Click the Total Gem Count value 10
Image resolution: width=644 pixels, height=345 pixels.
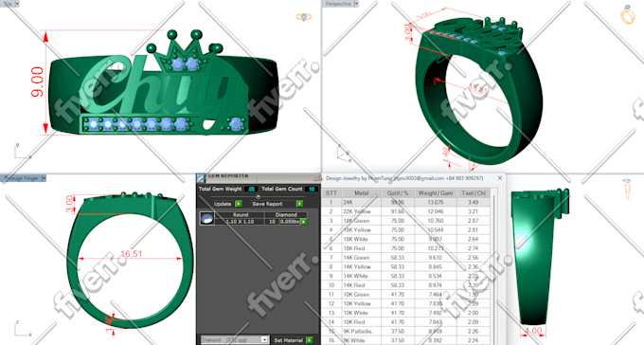[x=312, y=190]
